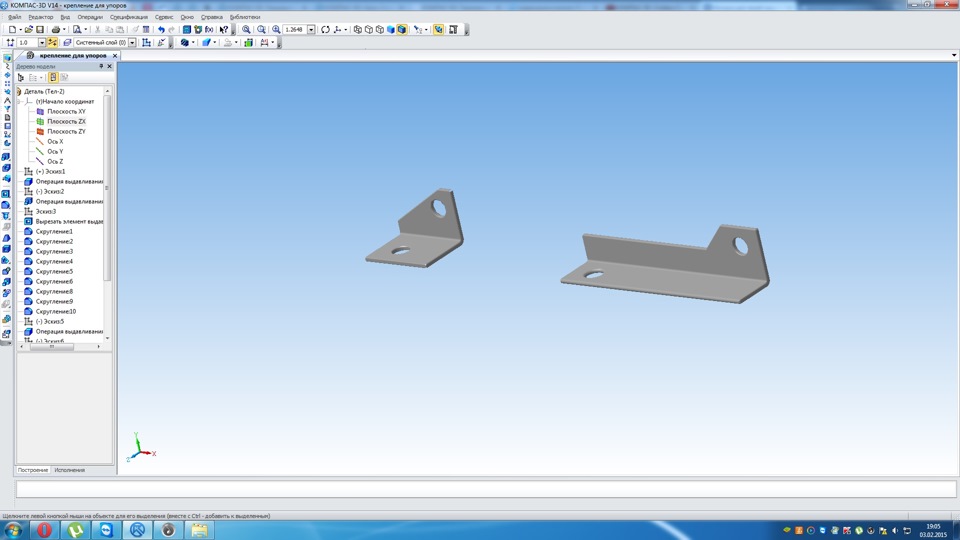Image resolution: width=960 pixels, height=540 pixels.
Task: Open TeamViewer from the taskbar
Action: tap(107, 530)
